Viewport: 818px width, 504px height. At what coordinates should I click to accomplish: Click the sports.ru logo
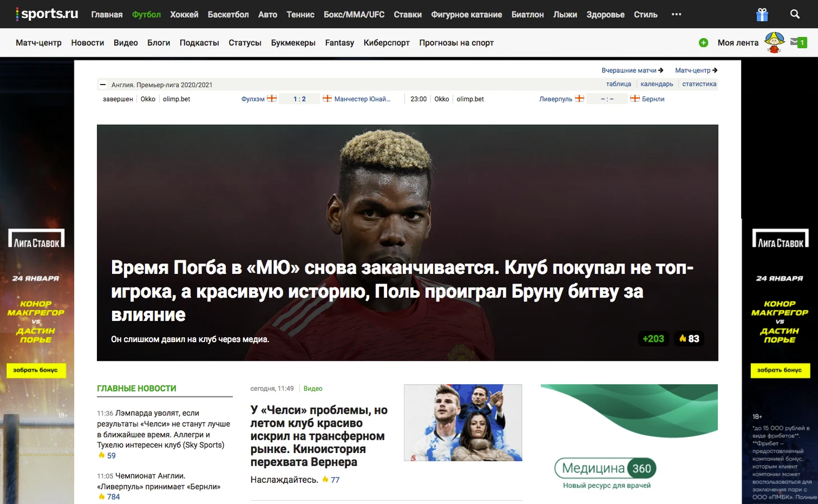[47, 14]
